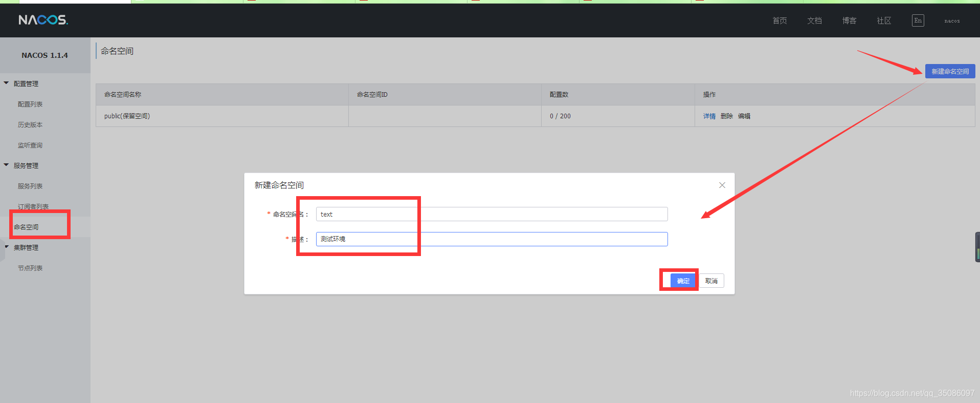Switch language with the En button
Viewport: 980px width, 403px height.
point(918,20)
